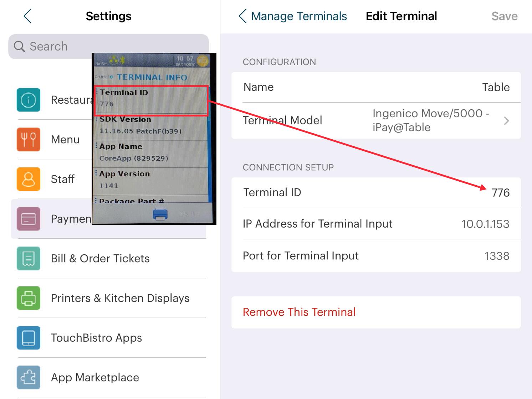Select the Printers & Kitchen Displays printer icon
This screenshot has height=399, width=532.
point(28,299)
